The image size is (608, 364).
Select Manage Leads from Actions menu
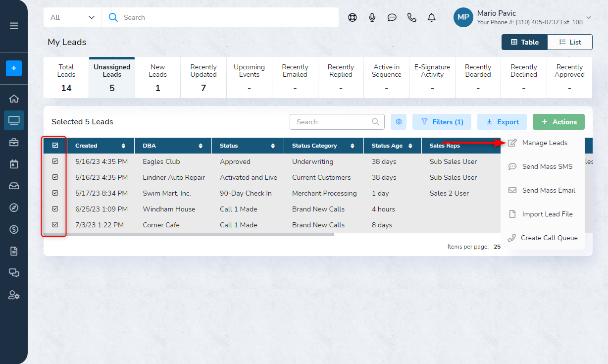point(543,143)
